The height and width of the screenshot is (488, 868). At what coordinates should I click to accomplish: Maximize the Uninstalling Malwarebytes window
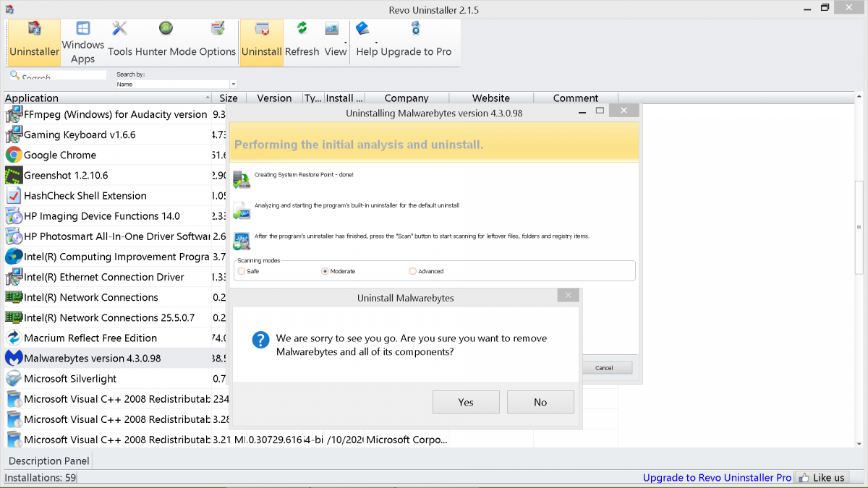[x=600, y=111]
